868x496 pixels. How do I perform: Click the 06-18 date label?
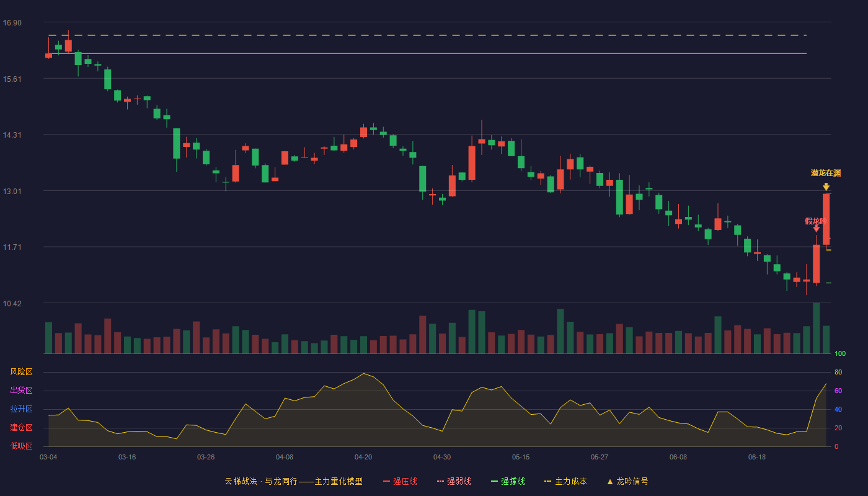point(757,457)
